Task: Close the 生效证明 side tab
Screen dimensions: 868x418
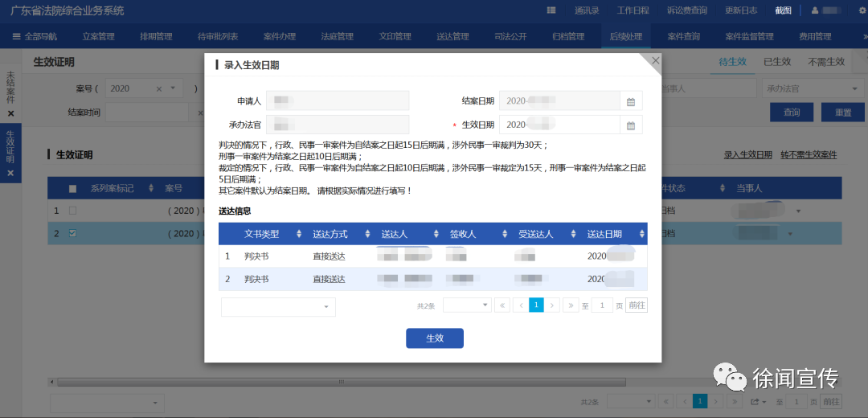Action: (x=10, y=174)
